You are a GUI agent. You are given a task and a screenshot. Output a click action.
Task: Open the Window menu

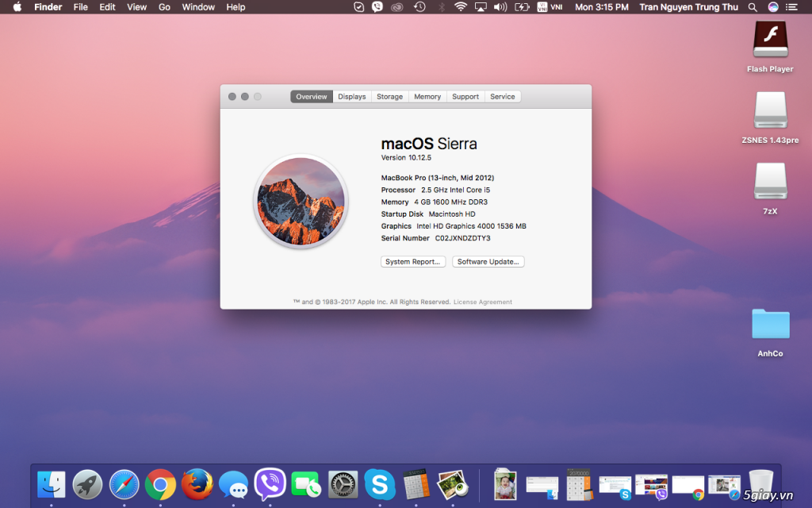click(x=198, y=7)
